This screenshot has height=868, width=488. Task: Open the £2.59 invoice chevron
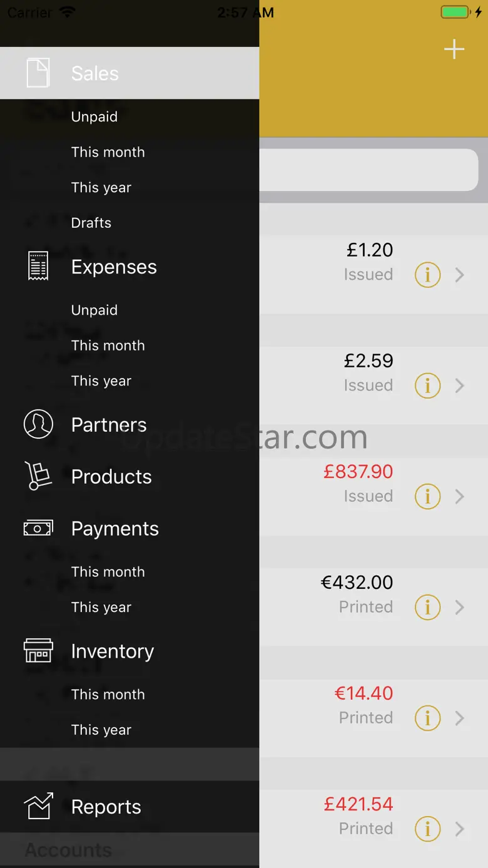pos(460,385)
